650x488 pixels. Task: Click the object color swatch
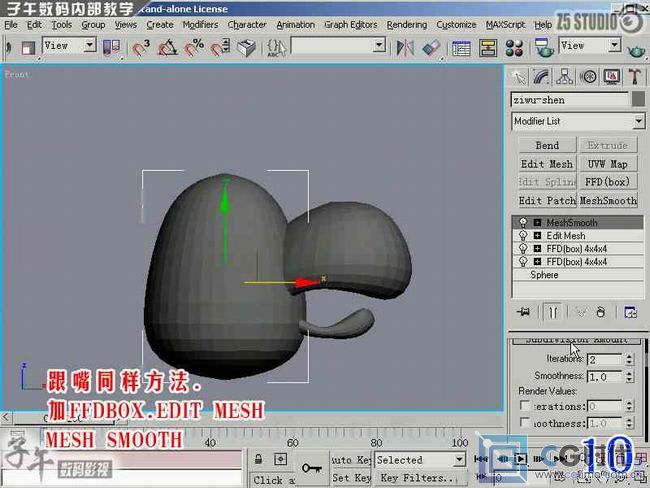638,100
